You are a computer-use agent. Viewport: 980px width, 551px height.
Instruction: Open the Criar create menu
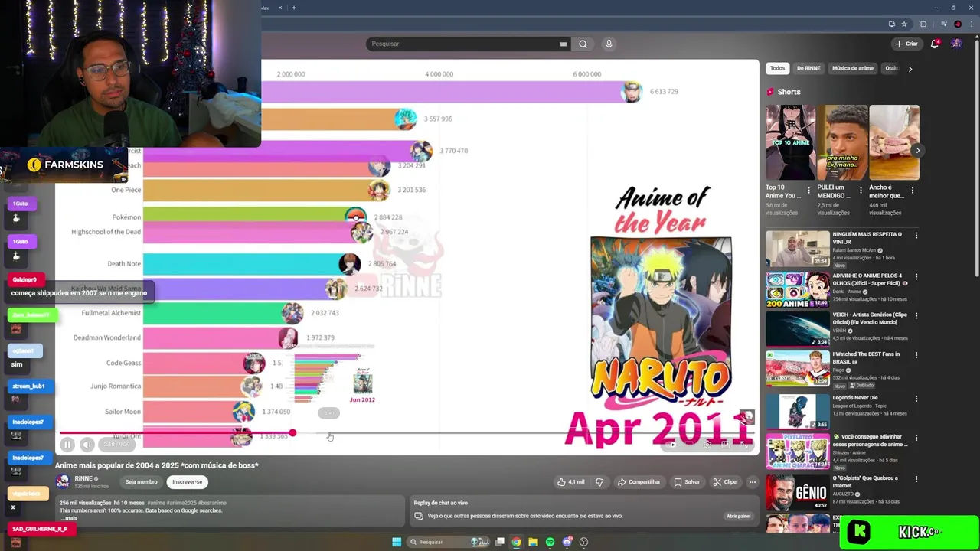[x=907, y=44]
